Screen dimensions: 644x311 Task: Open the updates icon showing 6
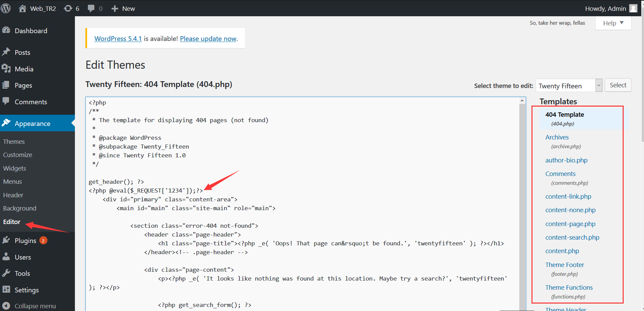coord(68,8)
